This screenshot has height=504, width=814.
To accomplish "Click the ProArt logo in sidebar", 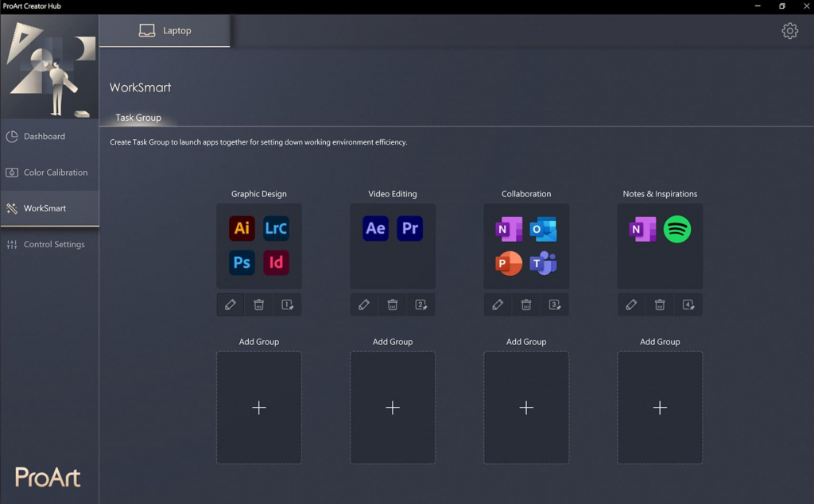I will [x=48, y=477].
